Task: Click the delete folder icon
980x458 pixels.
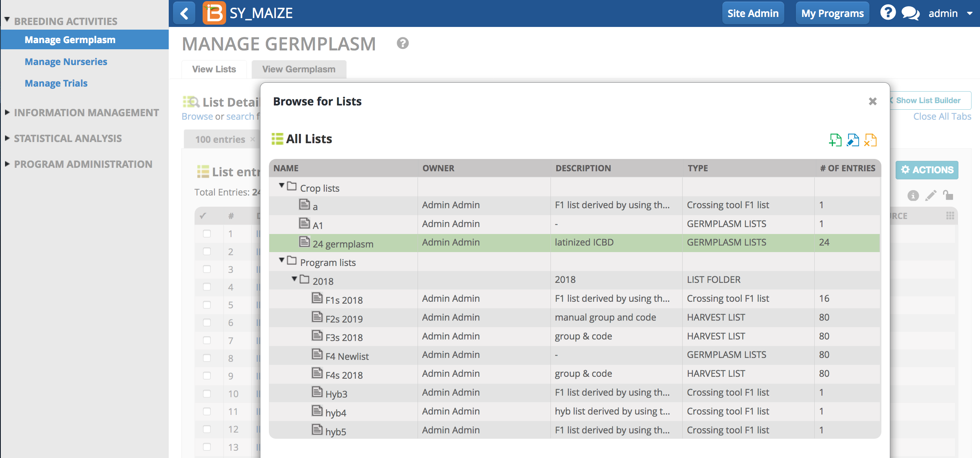Action: [870, 140]
